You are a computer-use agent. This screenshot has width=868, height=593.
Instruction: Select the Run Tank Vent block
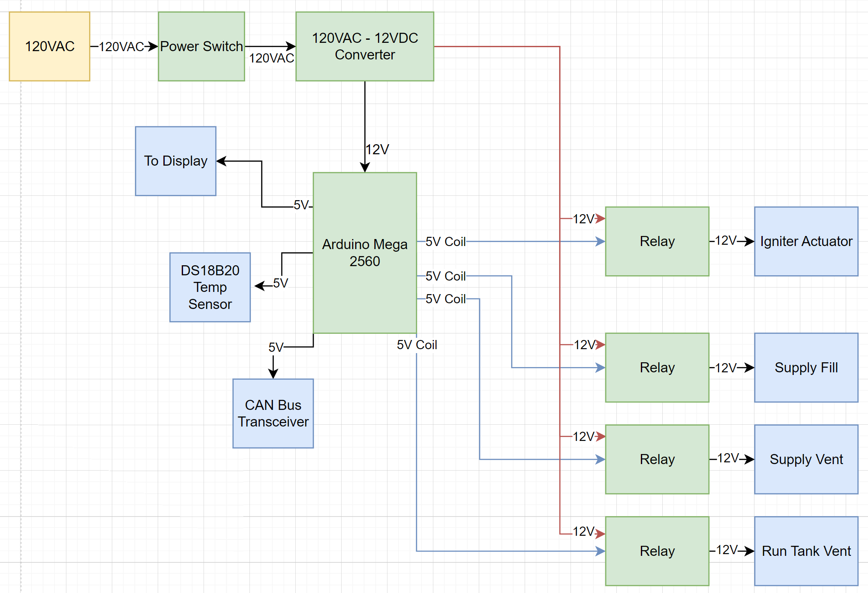tap(806, 551)
